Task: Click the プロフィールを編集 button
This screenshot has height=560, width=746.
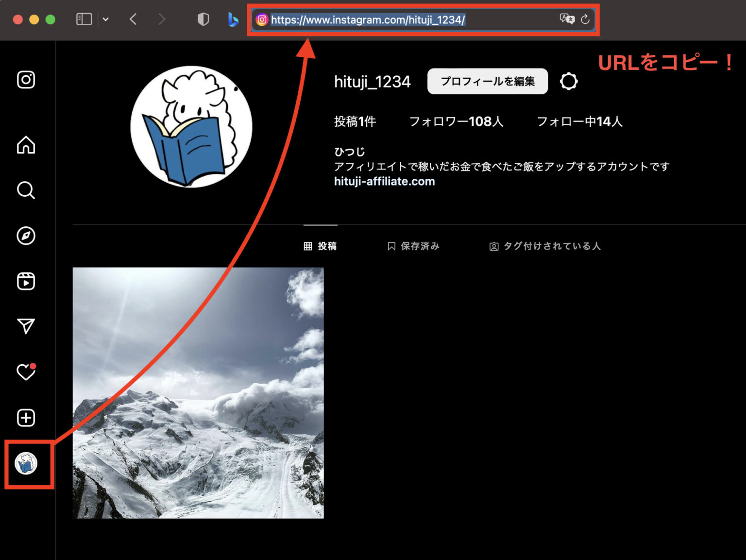Action: pyautogui.click(x=487, y=81)
